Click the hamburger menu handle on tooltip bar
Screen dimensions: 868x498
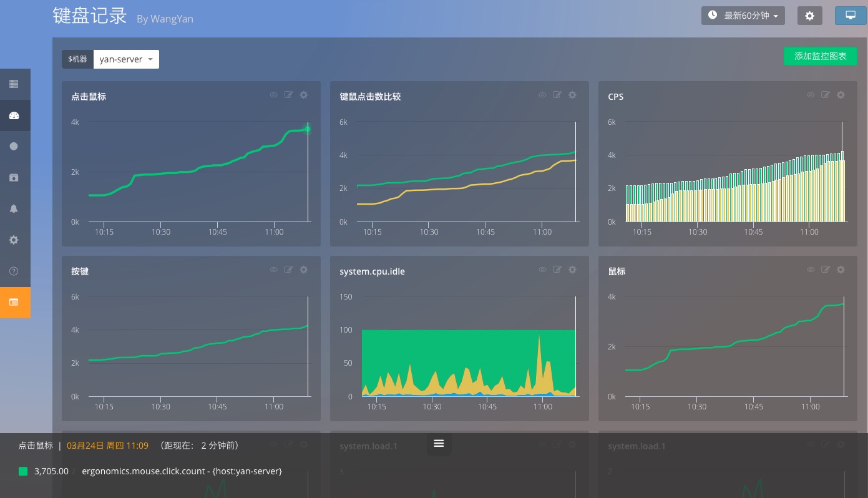click(x=439, y=444)
